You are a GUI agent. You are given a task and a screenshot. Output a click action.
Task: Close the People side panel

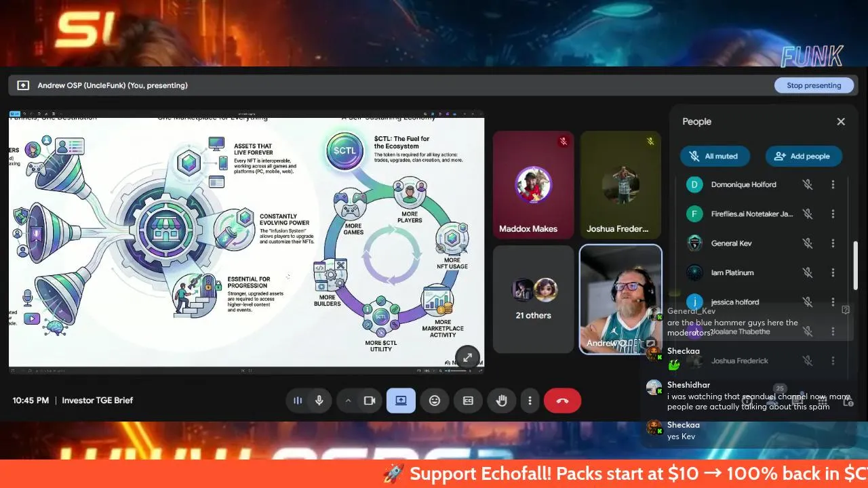tap(841, 121)
